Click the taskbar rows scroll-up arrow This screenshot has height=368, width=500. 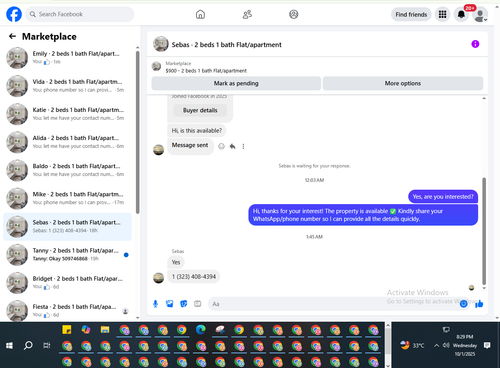click(x=388, y=325)
